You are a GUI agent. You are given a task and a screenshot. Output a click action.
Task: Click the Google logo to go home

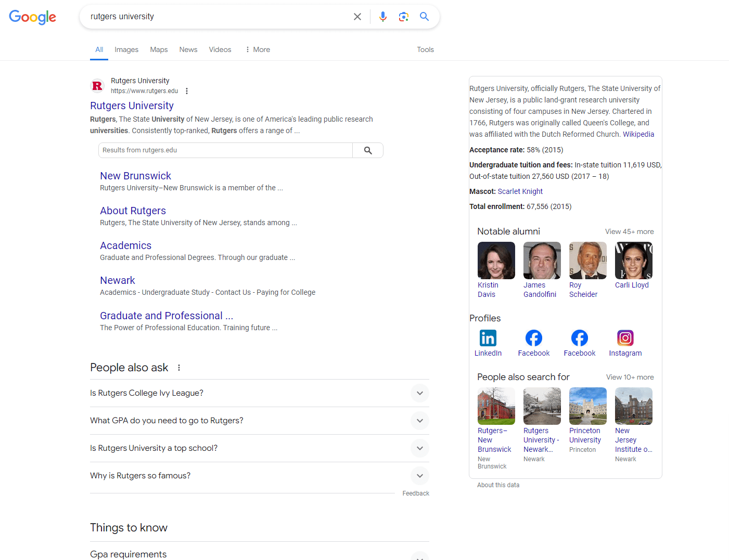pos(32,17)
